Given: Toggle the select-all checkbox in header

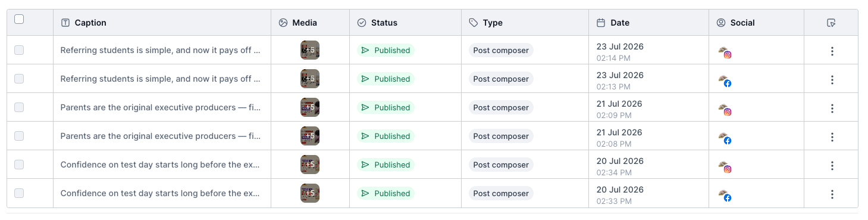Looking at the screenshot, I should (19, 19).
